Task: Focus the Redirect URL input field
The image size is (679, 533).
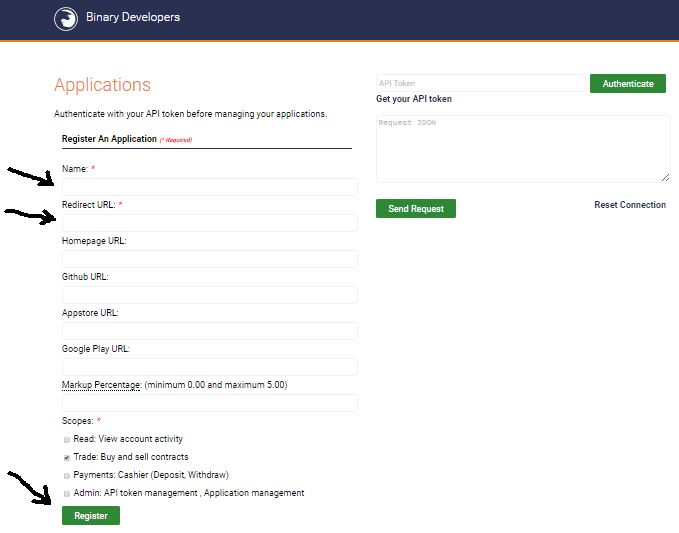Action: (x=210, y=223)
